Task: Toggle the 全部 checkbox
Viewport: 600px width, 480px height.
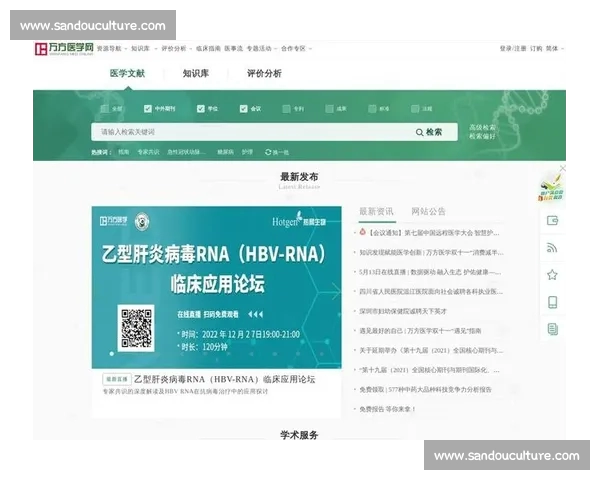Action: coord(104,109)
